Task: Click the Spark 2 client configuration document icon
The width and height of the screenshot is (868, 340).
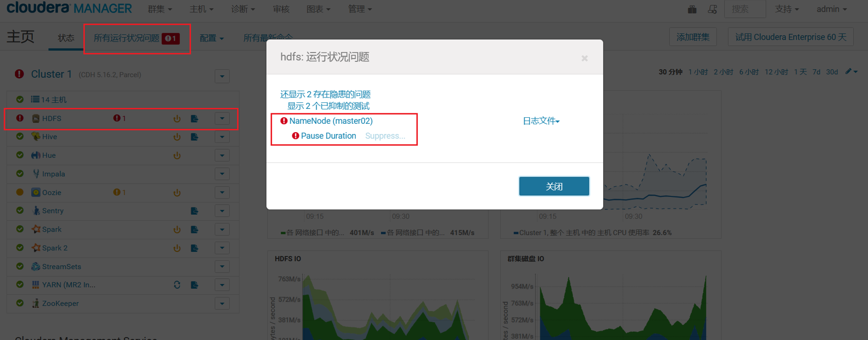Action: [194, 248]
